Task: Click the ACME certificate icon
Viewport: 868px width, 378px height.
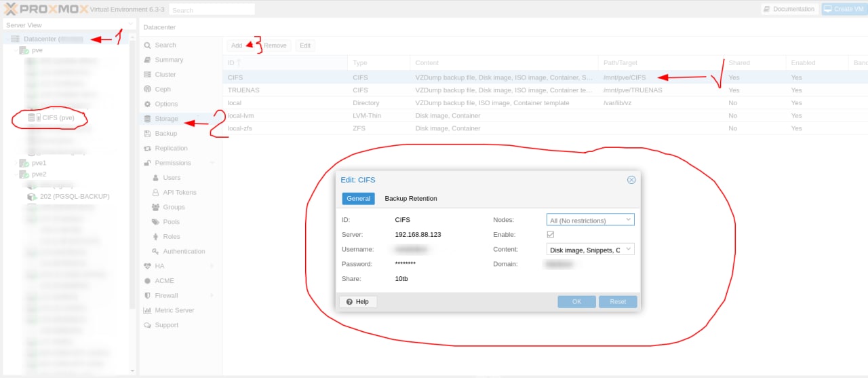Action: coord(147,281)
